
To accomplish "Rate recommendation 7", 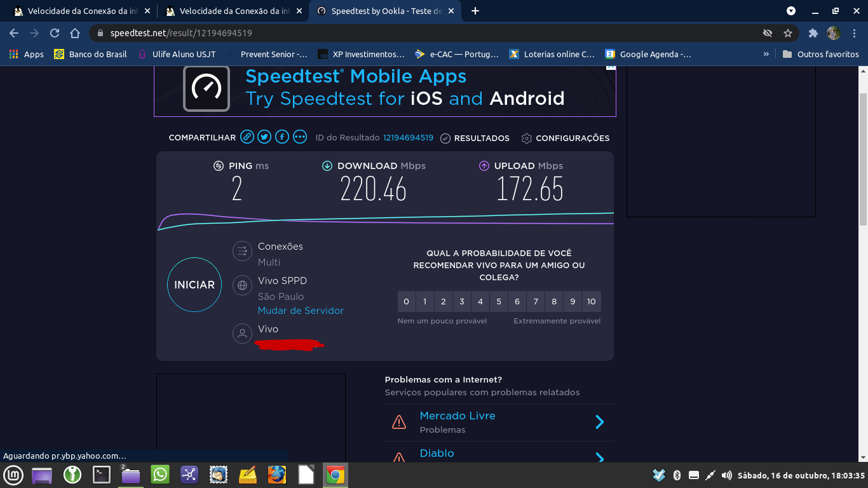I will 536,302.
